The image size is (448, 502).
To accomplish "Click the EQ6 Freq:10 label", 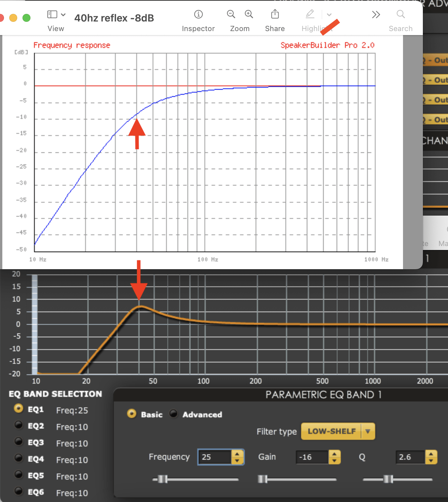I will coord(72,493).
